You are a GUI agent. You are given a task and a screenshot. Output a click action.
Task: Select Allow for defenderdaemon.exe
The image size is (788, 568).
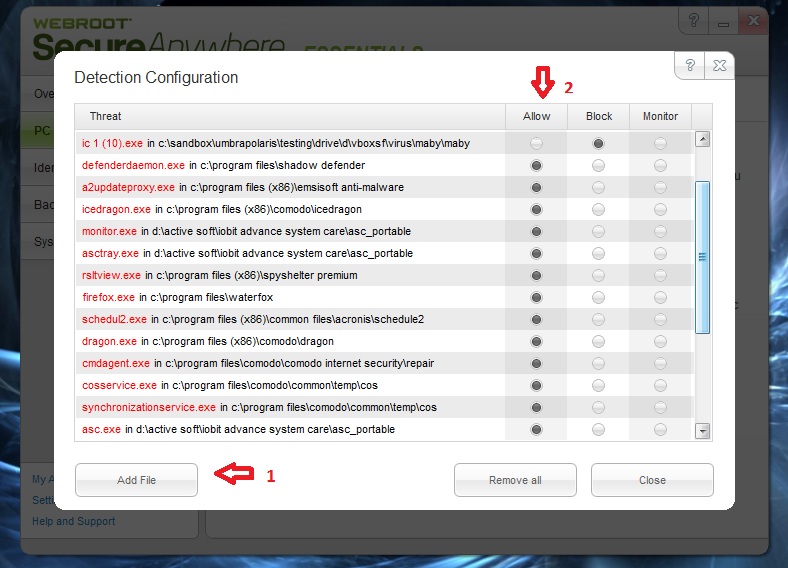tap(536, 165)
